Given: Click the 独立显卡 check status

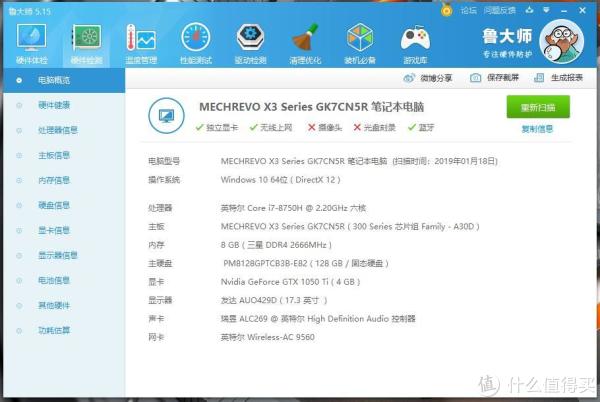Looking at the screenshot, I should pos(217,128).
